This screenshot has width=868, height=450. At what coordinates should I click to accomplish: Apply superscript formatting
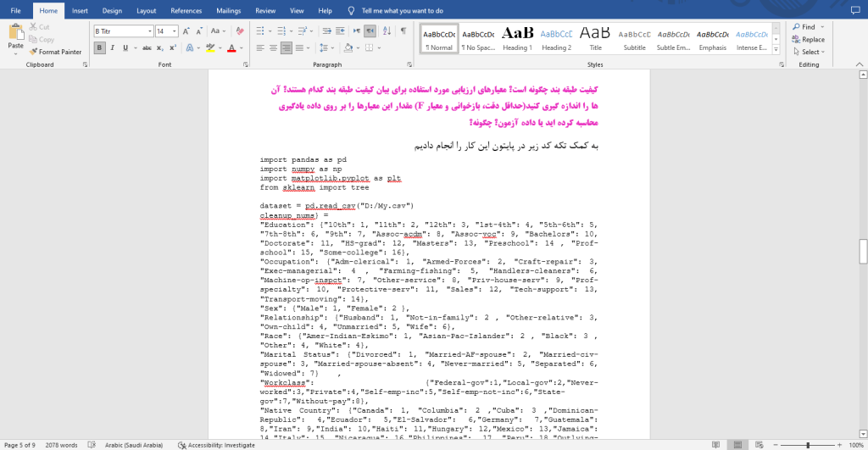coord(173,48)
